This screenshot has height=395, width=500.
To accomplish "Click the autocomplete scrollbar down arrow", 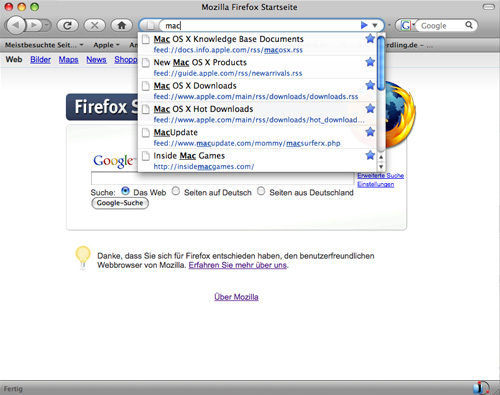I will tap(381, 166).
